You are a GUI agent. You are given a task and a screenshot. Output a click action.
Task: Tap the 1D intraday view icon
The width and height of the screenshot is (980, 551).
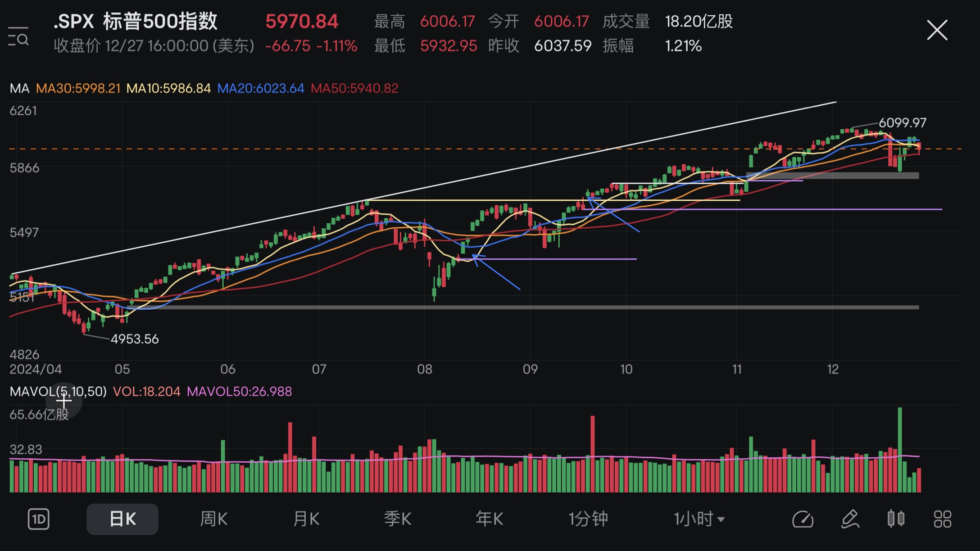click(x=39, y=519)
